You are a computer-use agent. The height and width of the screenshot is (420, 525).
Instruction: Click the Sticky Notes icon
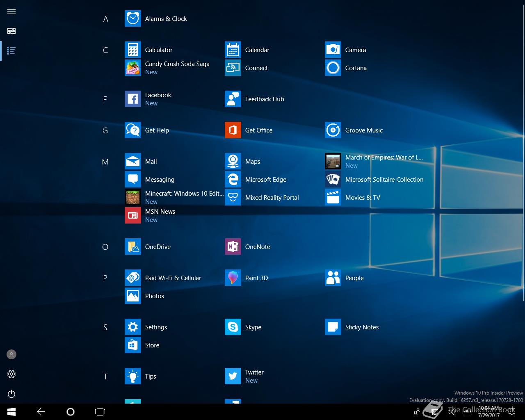click(x=333, y=327)
